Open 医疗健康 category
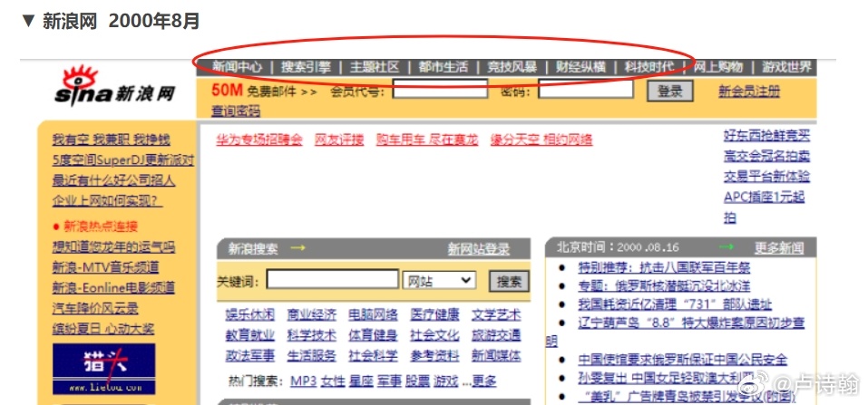Screen dimensions: 868x405 click(x=434, y=314)
